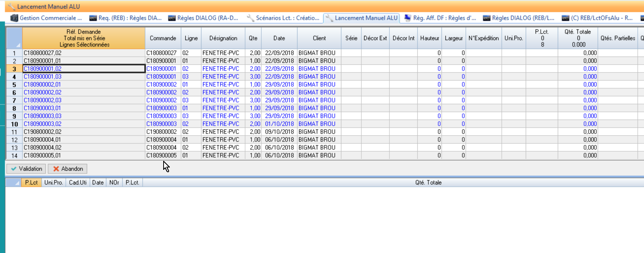Click the (C) REB/LctOFsAlu tab icon
This screenshot has width=644, height=253.
pos(566,18)
